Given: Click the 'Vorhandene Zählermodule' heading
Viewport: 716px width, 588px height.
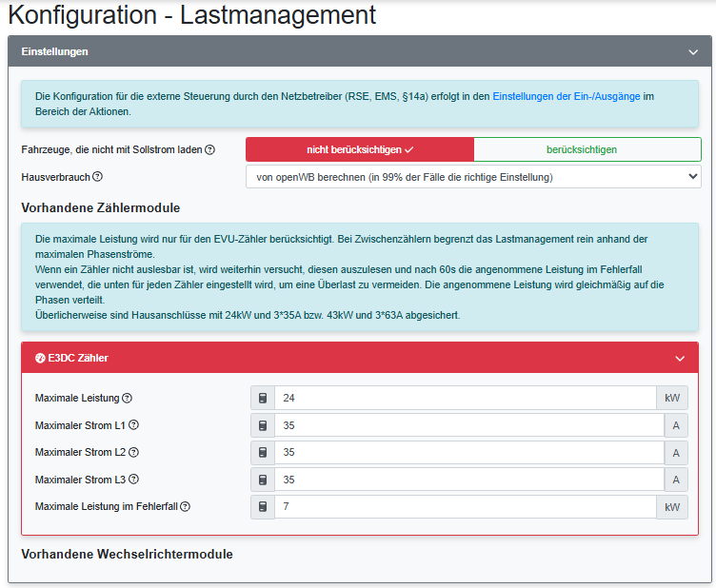Looking at the screenshot, I should (101, 208).
